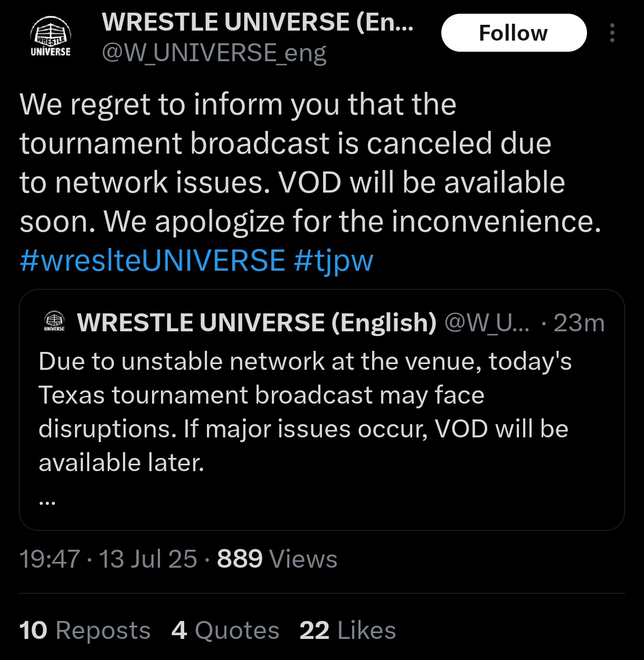Screen dimensions: 644x660
Task: Open the 13 Jul 25 date
Action: click(148, 559)
